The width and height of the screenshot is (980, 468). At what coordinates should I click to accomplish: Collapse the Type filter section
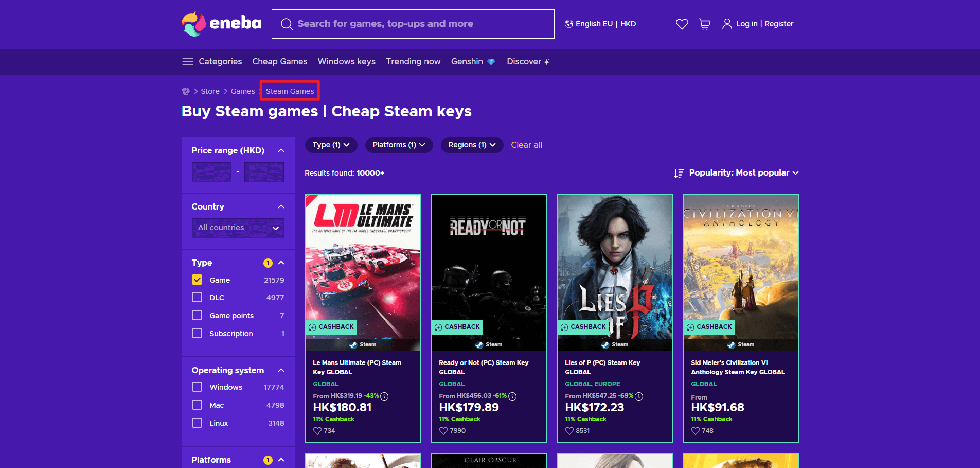coord(281,263)
